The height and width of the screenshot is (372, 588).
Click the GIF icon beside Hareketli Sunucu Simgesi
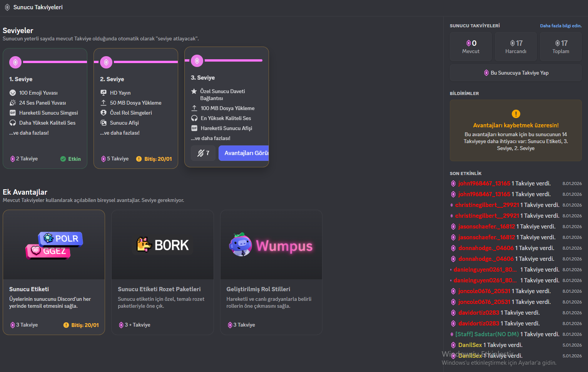pyautogui.click(x=13, y=113)
